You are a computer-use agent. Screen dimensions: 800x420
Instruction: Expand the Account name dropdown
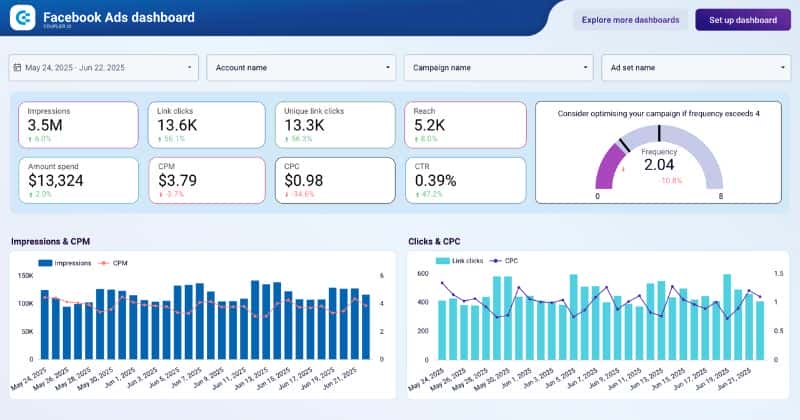click(x=301, y=68)
